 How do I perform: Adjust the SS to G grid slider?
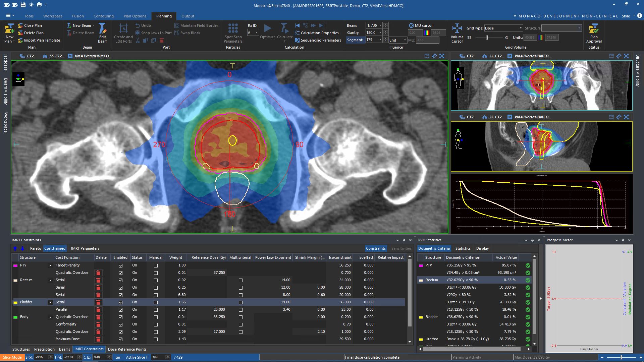487,38
